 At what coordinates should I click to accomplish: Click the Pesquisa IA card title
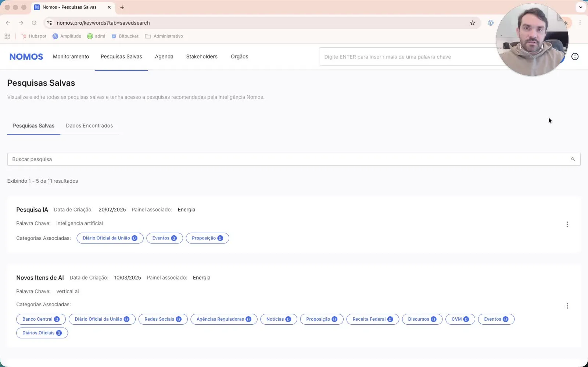(32, 210)
